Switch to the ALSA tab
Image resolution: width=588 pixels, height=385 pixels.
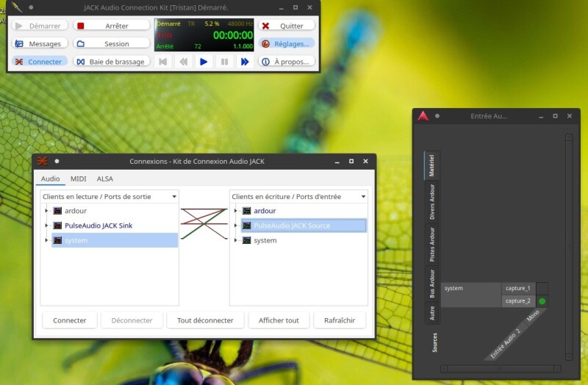tap(104, 179)
